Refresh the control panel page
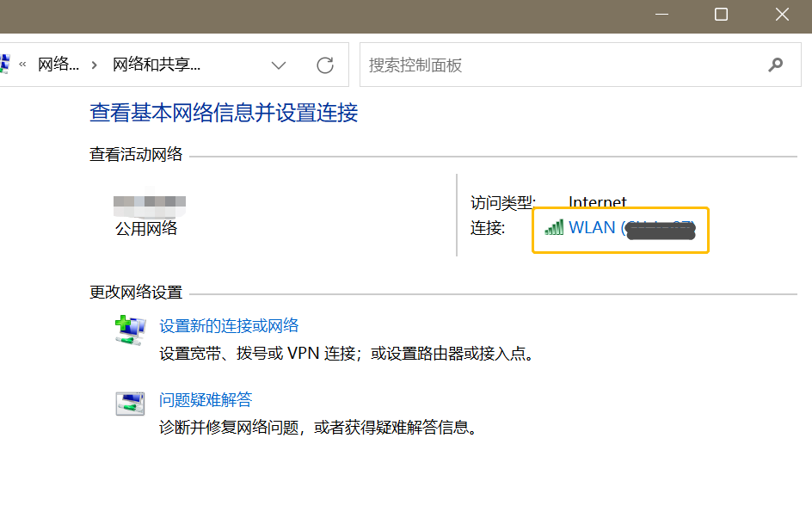This screenshot has width=812, height=512. pos(324,65)
